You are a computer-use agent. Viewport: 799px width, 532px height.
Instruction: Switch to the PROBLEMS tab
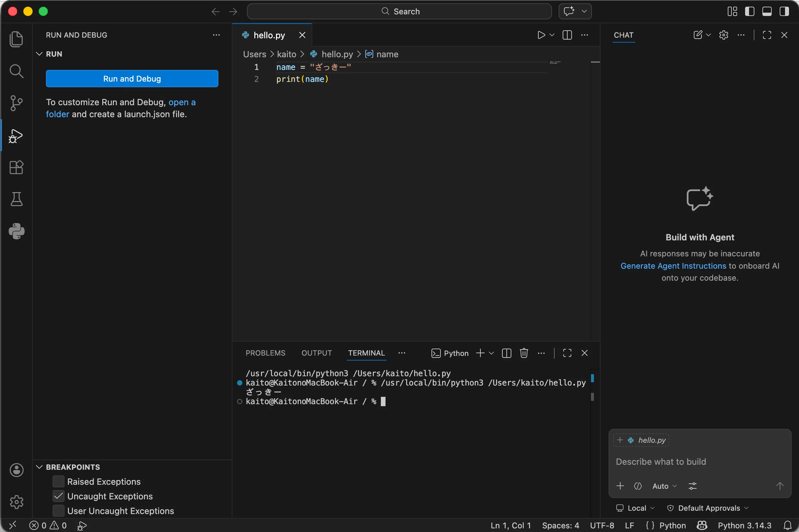[x=265, y=353]
